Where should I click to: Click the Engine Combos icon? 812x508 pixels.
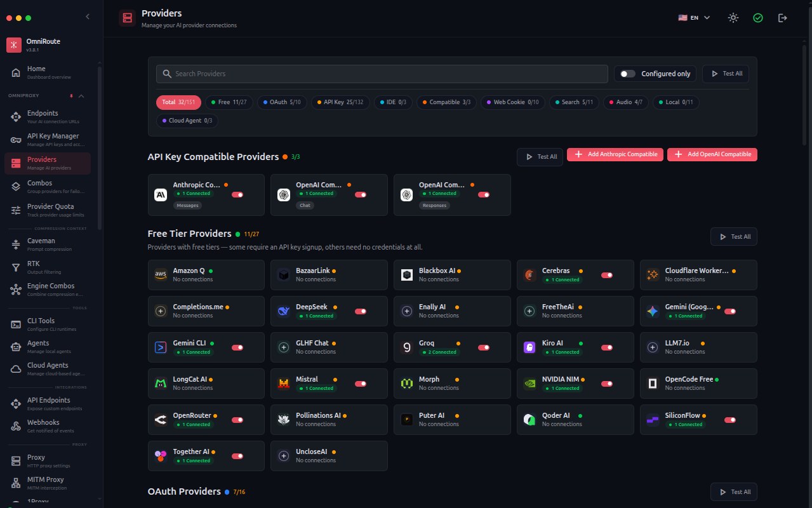(16, 290)
